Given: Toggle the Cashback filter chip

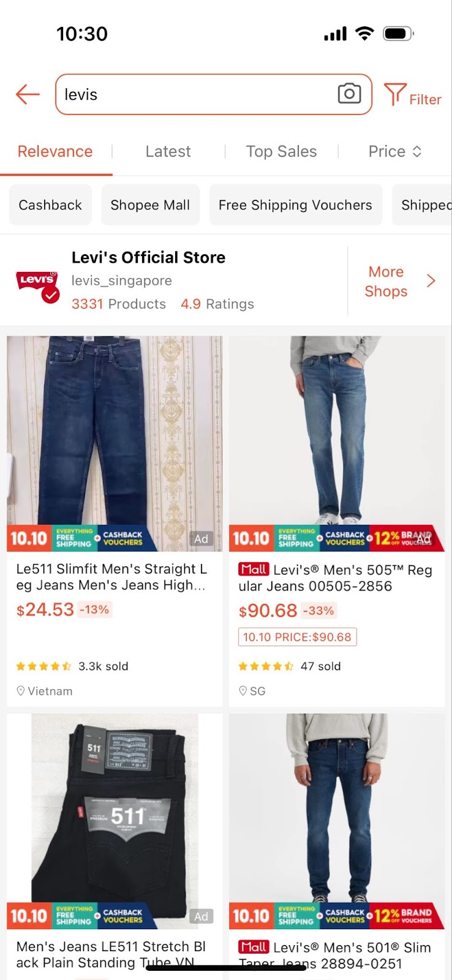Looking at the screenshot, I should pyautogui.click(x=50, y=205).
